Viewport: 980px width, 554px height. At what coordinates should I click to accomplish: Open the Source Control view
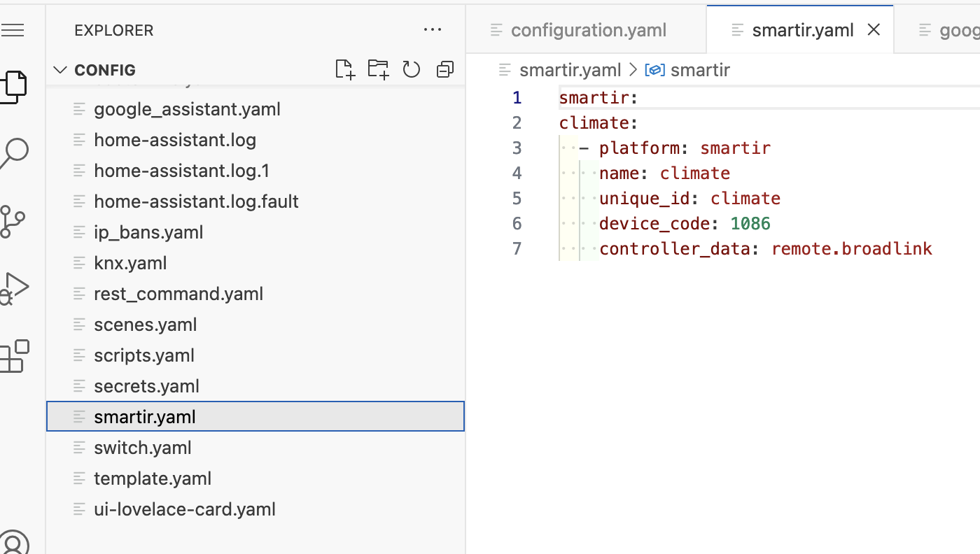tap(11, 221)
